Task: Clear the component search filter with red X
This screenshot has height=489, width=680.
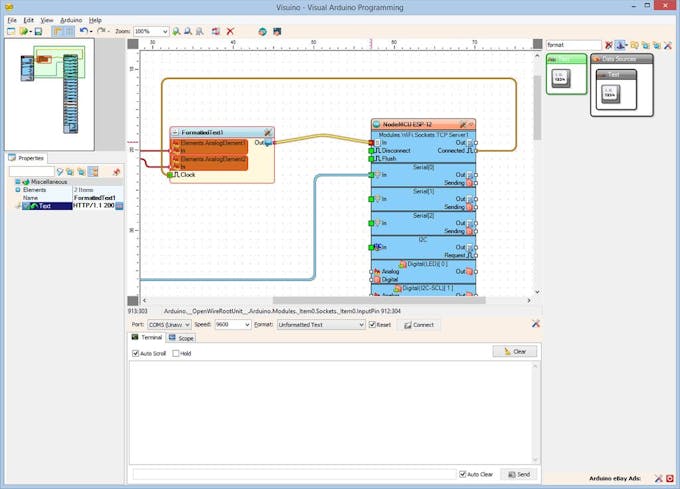Action: pos(608,45)
